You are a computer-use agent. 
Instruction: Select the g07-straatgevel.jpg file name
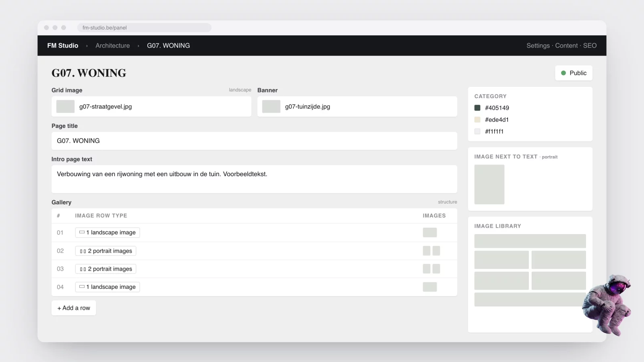click(x=105, y=107)
